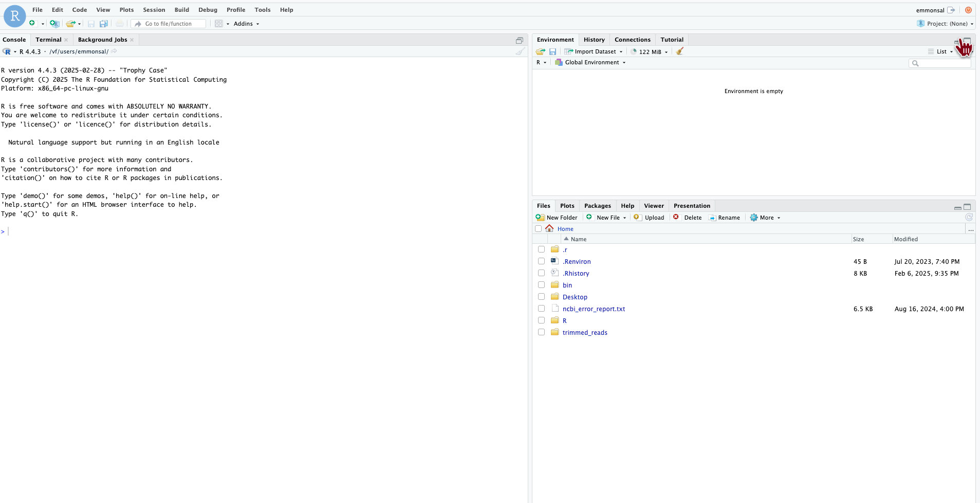Switch to the Packages tab
This screenshot has width=980, height=503.
pos(598,206)
